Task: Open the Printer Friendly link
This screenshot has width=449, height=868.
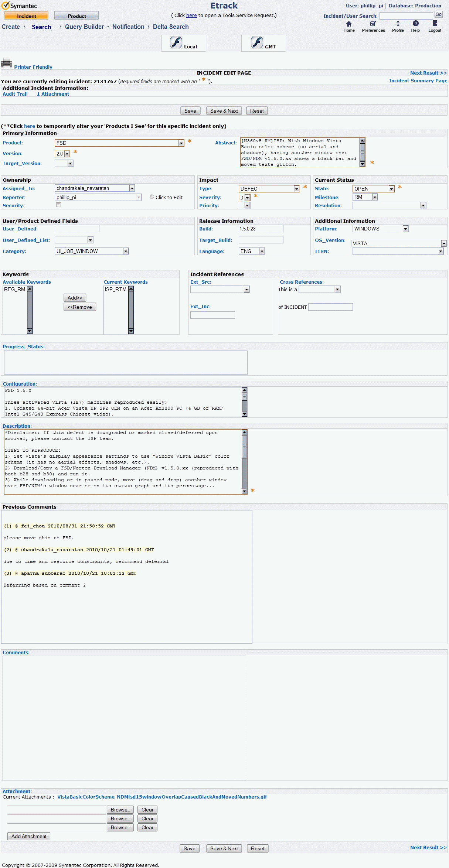Action: 33,67
